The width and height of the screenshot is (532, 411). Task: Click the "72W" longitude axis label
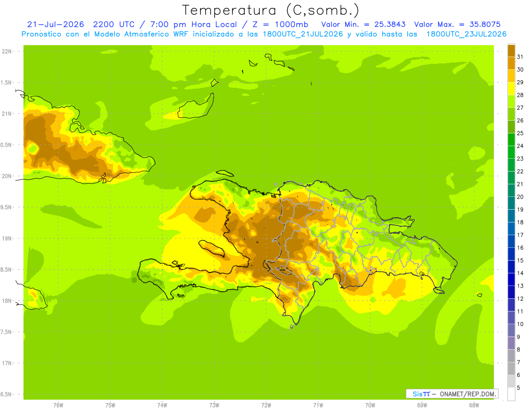click(266, 405)
